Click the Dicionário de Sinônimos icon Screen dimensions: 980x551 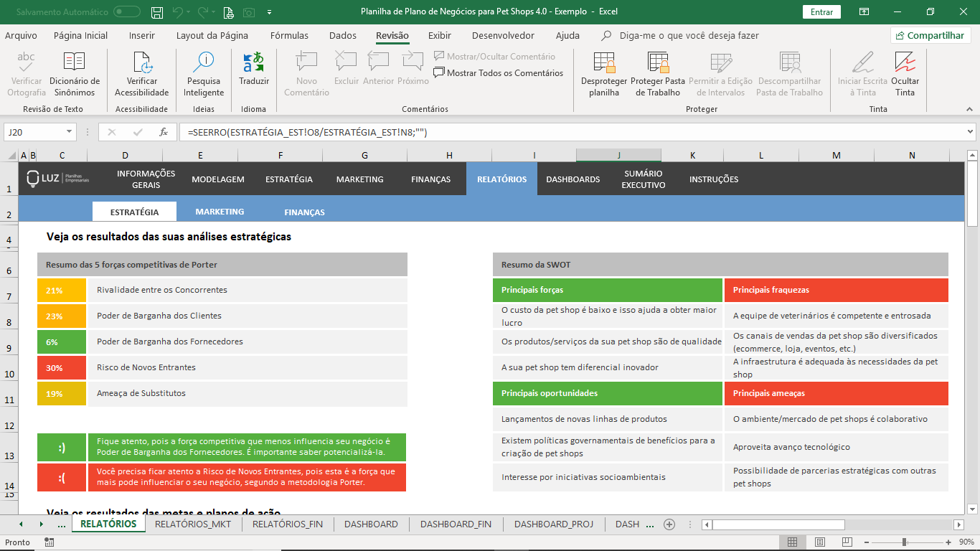pyautogui.click(x=75, y=62)
